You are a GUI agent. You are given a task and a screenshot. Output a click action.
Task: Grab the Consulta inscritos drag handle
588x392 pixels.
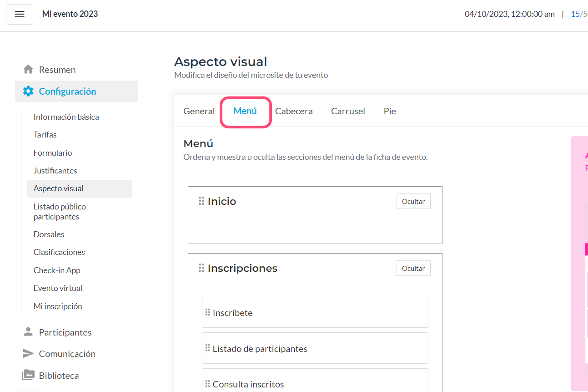pos(207,383)
